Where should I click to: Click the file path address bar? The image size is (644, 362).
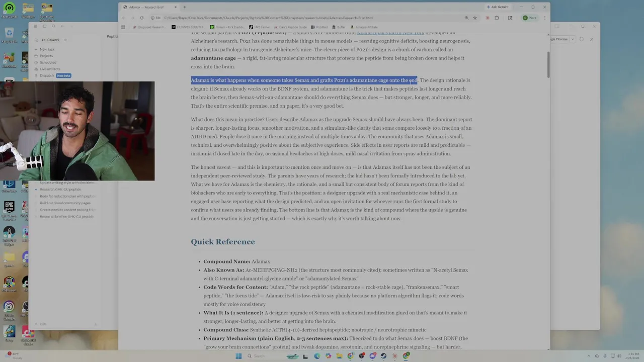[307, 18]
